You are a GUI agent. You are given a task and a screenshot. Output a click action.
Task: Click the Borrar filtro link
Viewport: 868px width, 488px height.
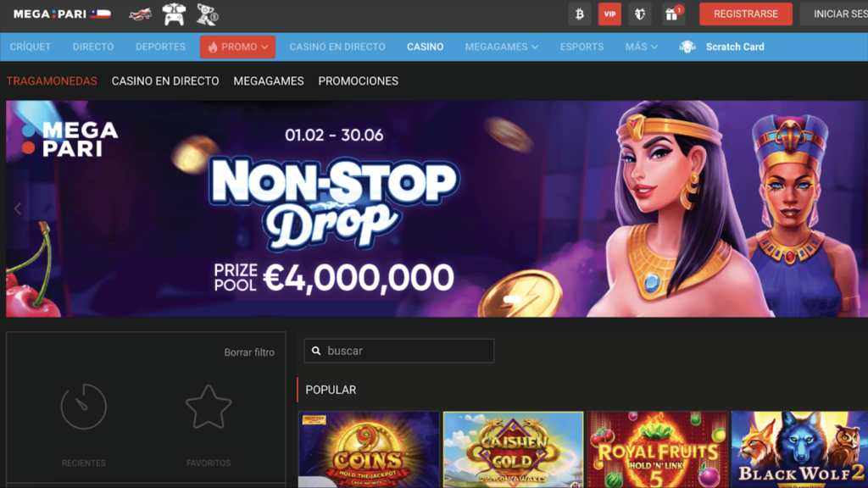(249, 352)
